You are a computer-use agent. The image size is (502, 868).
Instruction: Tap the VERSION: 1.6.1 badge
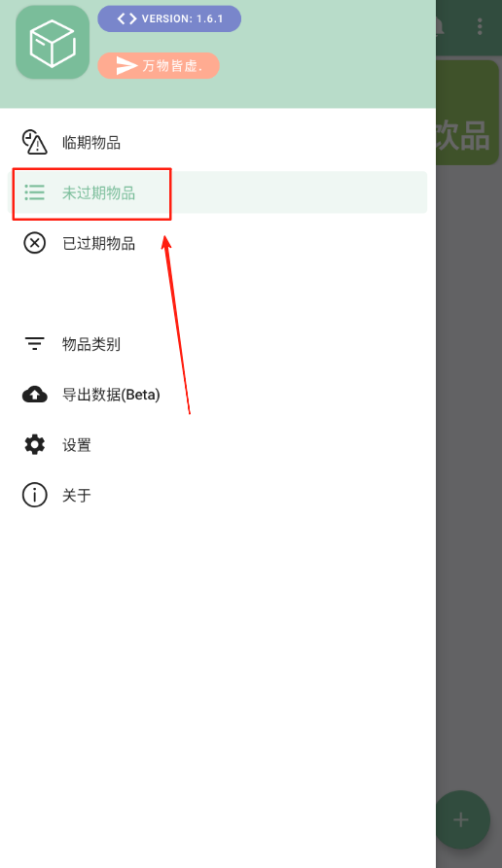tap(169, 18)
